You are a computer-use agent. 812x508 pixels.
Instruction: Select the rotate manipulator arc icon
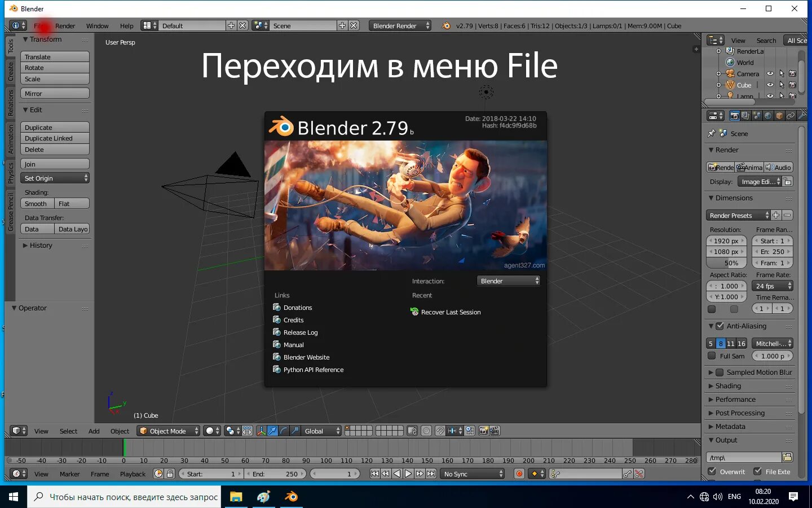coord(284,431)
